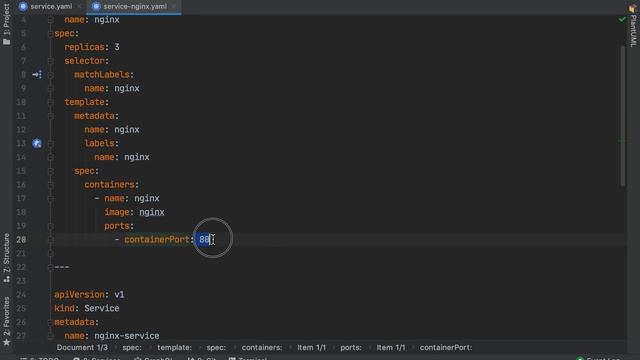Close the service.yaml tab
Screen dimensions: 640x360
click(79, 7)
